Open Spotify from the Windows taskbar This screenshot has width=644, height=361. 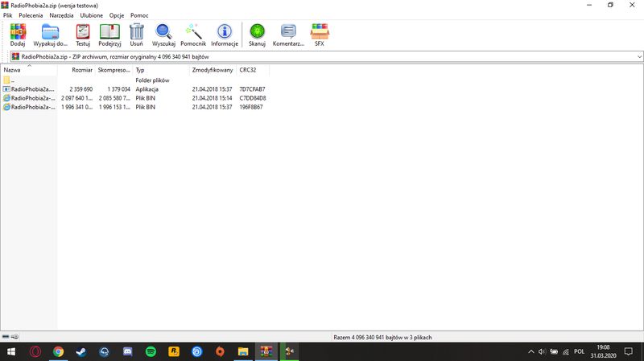click(x=151, y=352)
